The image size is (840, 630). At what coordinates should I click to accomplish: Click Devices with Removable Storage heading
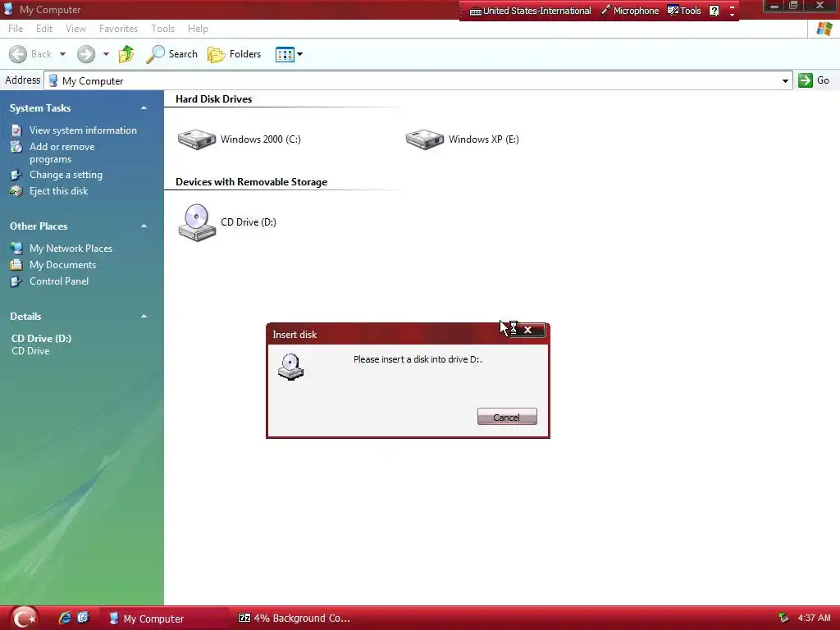pos(251,182)
